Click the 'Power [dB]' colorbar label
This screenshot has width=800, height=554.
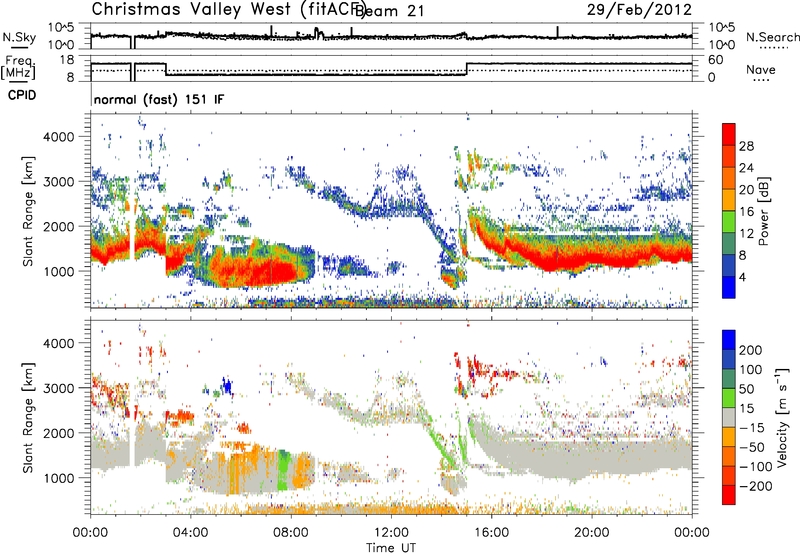763,211
